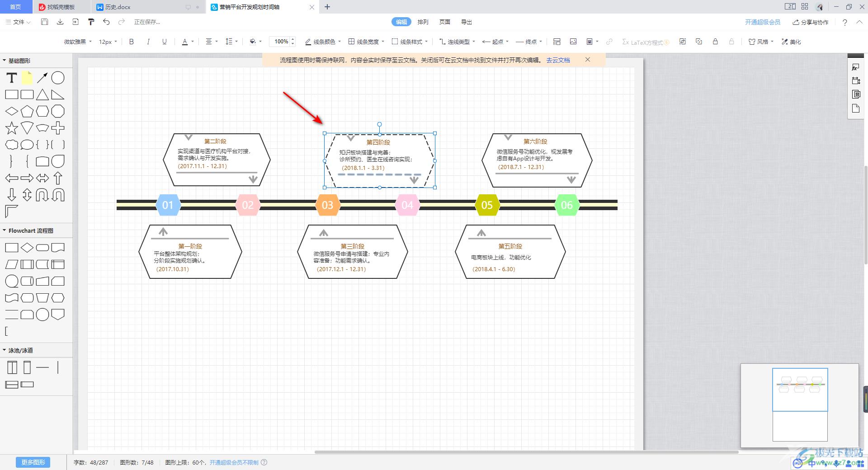Select the vertical swimlane pool shape
Viewport: 868px width, 470px height.
tap(12, 367)
